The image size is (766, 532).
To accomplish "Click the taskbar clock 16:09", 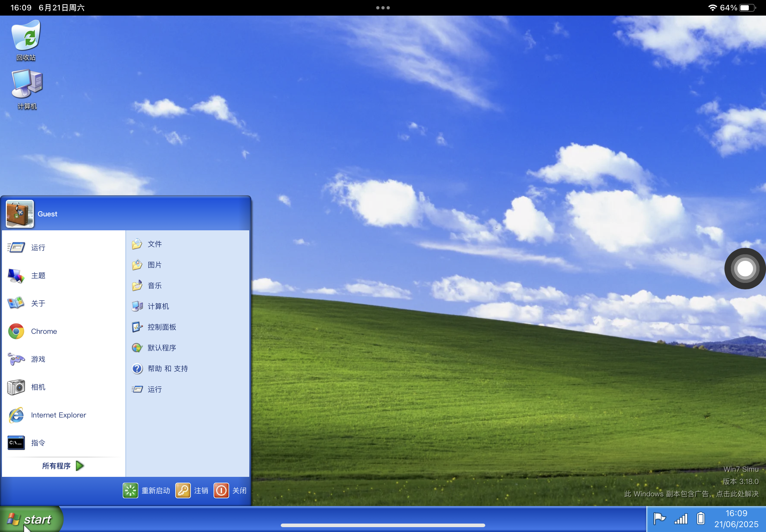I will tap(736, 513).
